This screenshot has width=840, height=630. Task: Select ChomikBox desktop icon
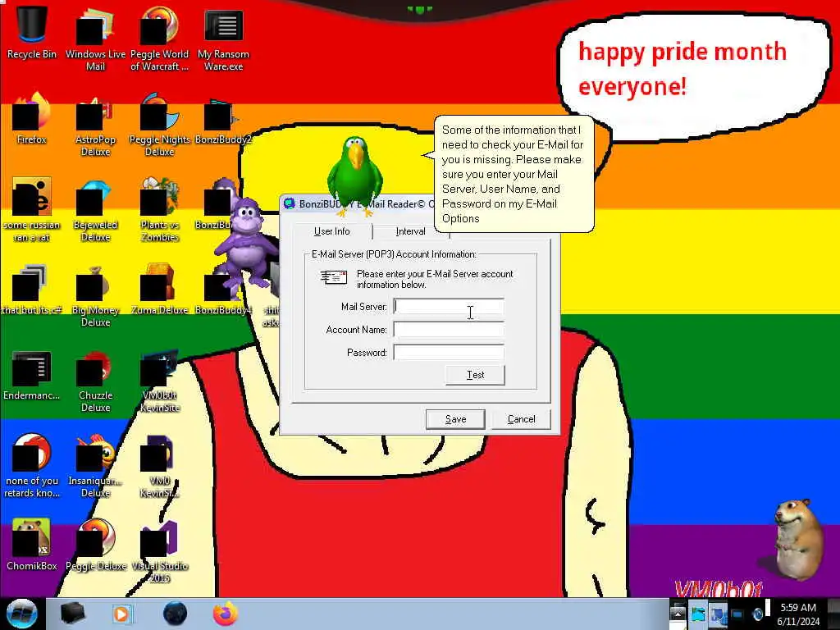pyautogui.click(x=32, y=546)
